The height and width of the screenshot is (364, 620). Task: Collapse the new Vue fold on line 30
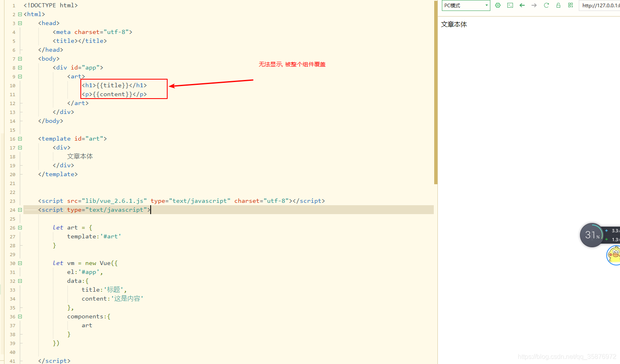pos(20,263)
